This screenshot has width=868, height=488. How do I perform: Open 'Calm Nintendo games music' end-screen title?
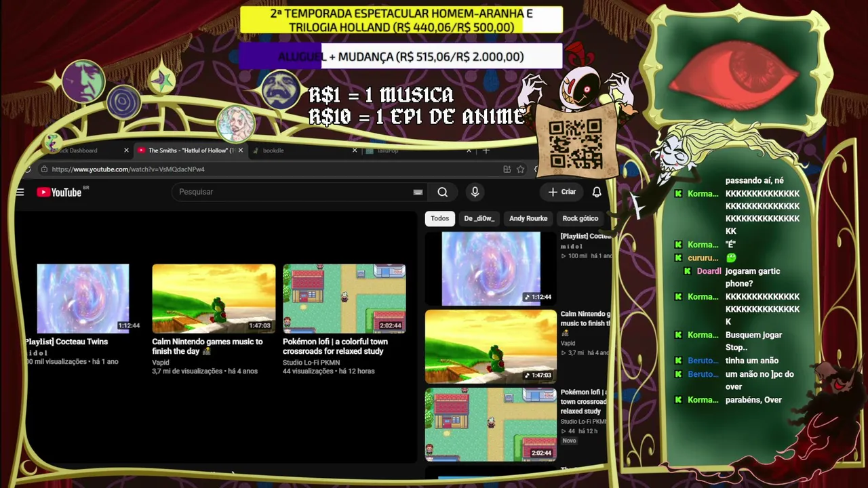click(208, 346)
